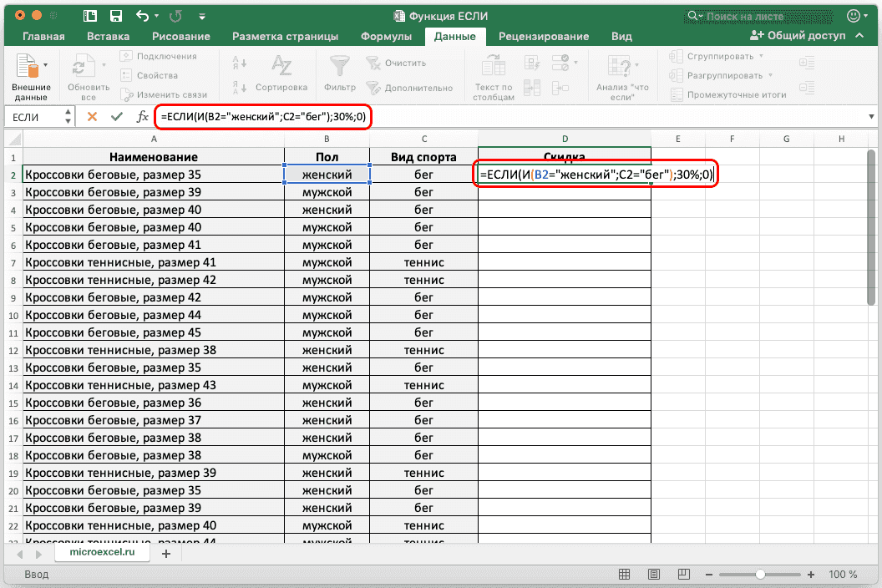Open the Formulas ribbon tab
The height and width of the screenshot is (588, 882).
click(x=386, y=37)
